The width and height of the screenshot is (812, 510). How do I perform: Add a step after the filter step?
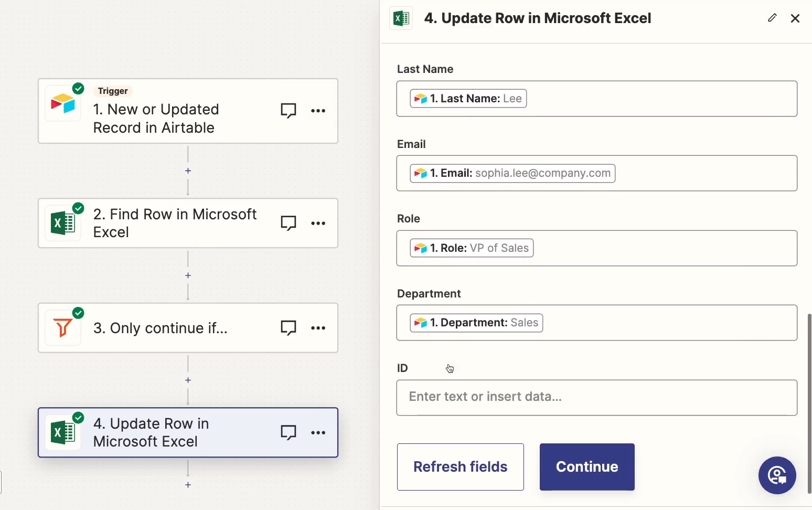(188, 380)
